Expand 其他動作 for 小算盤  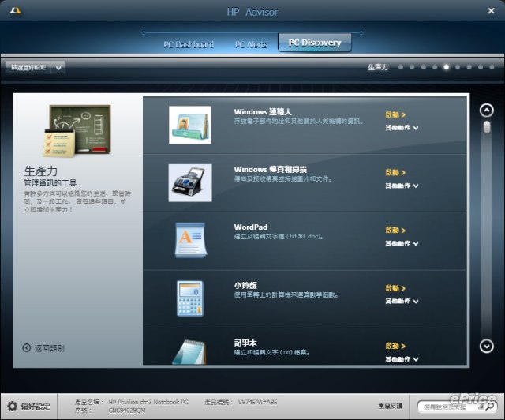(402, 301)
